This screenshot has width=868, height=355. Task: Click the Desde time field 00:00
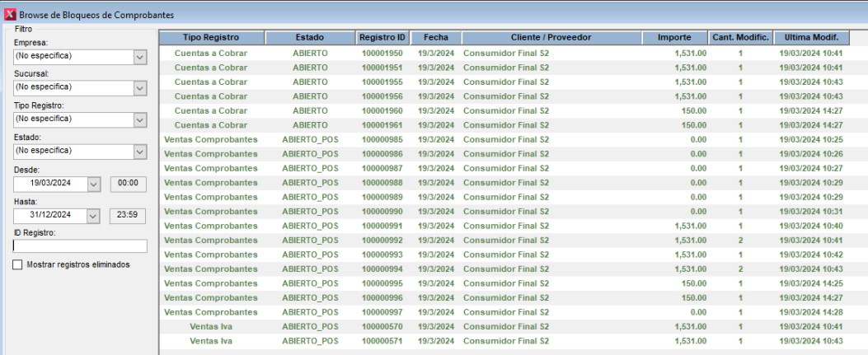tap(128, 184)
